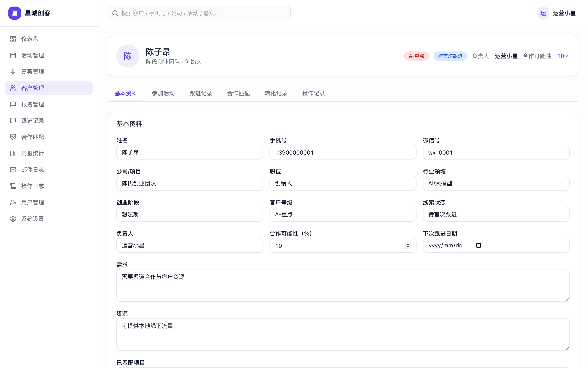Click the 星城创客 logo icon
This screenshot has height=368, width=588.
pyautogui.click(x=14, y=13)
